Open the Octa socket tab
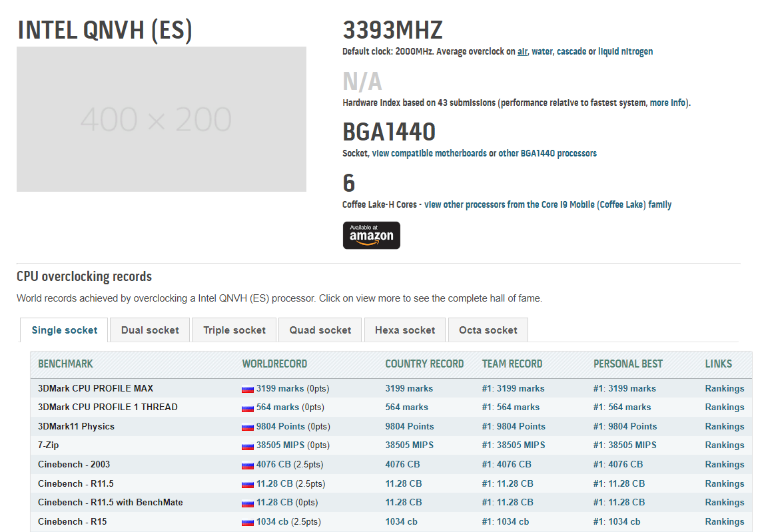Screen dimensions: 758x532 tap(488, 330)
